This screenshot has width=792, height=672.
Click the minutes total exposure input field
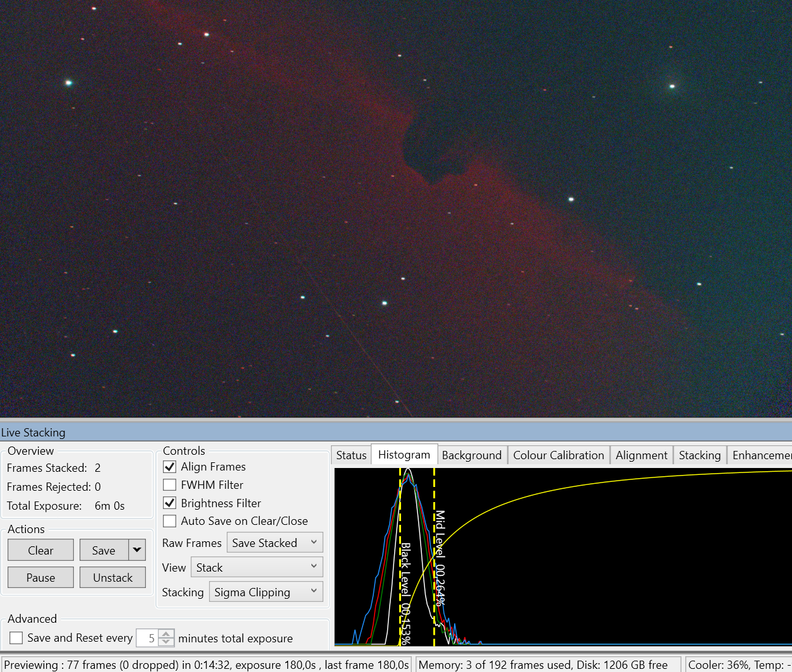(148, 638)
